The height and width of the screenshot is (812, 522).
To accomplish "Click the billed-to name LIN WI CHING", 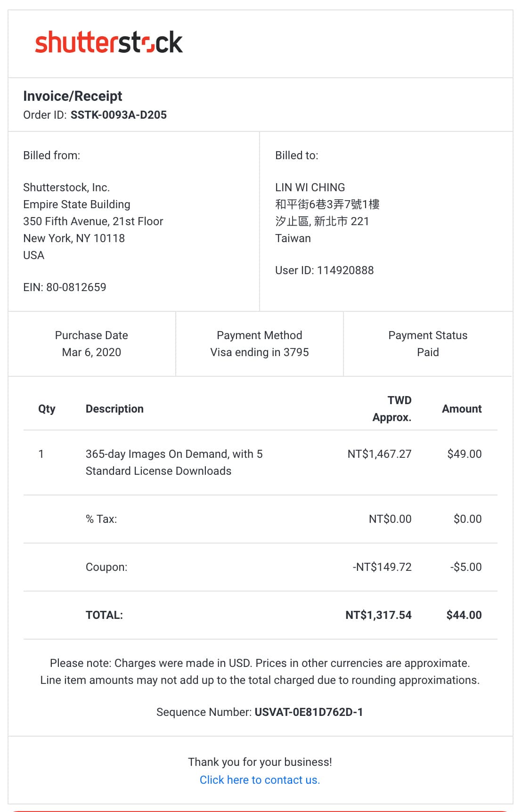I will 310,187.
